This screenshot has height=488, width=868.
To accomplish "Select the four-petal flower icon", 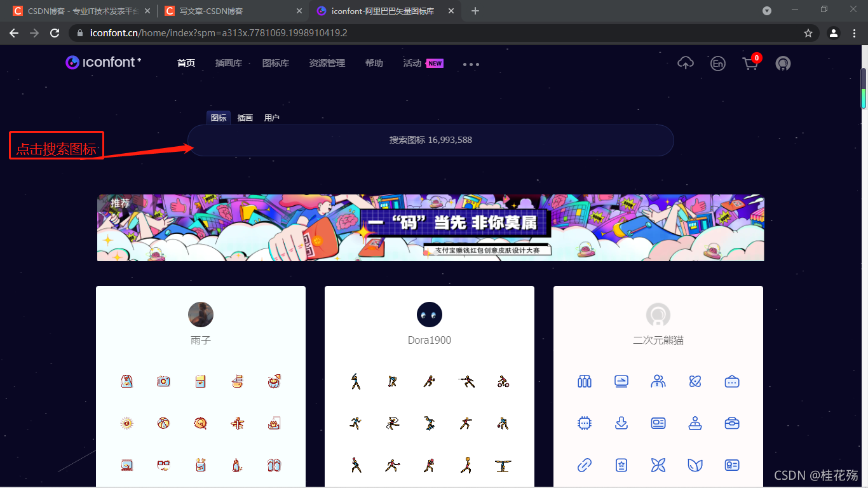I will (x=658, y=465).
